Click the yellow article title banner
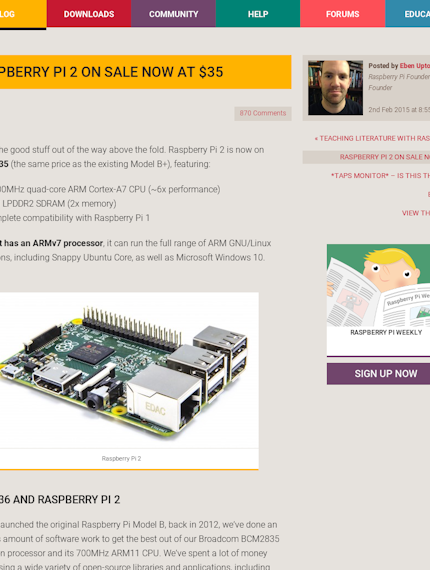The height and width of the screenshot is (570, 430). pyautogui.click(x=145, y=72)
